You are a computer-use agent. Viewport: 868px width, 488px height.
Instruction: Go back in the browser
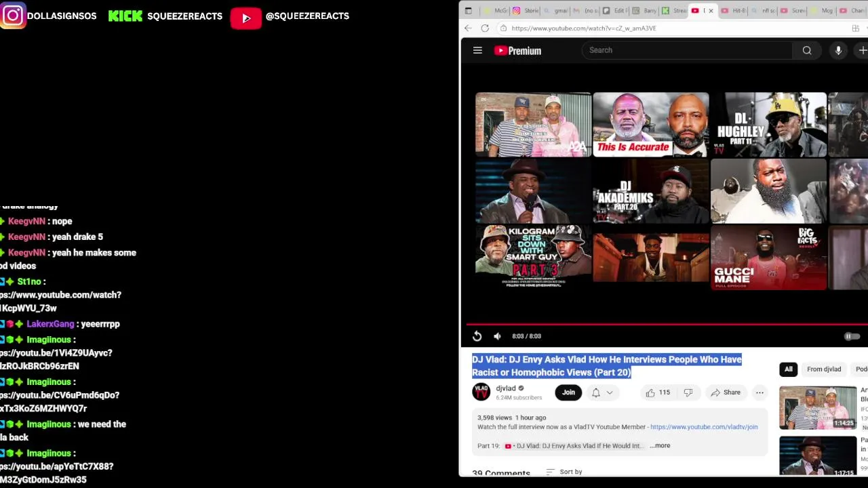[468, 28]
